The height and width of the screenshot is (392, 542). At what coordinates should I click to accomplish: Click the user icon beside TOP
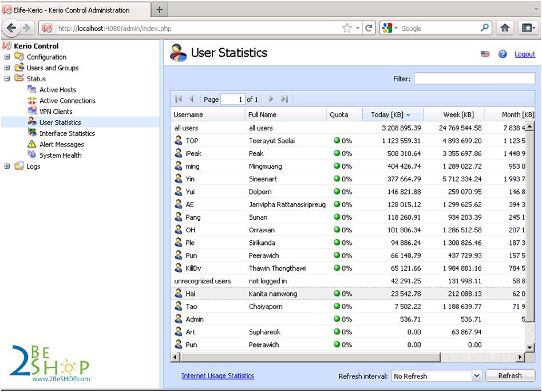coord(179,140)
